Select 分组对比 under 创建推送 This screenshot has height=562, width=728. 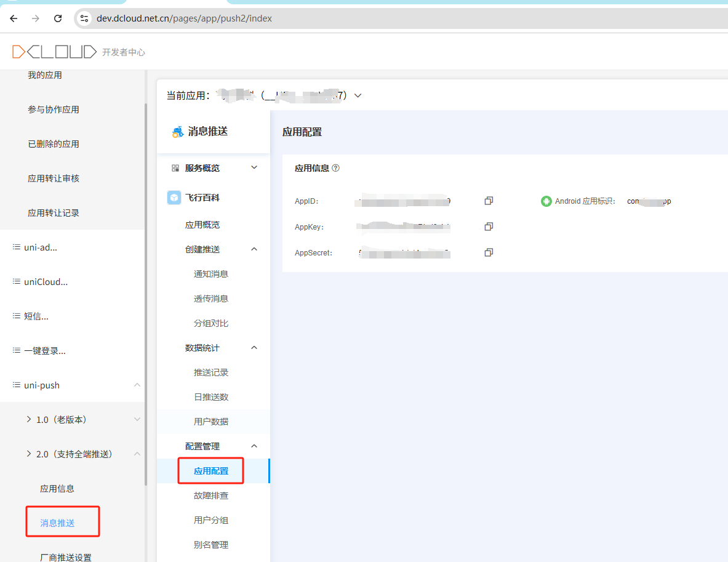(x=211, y=323)
